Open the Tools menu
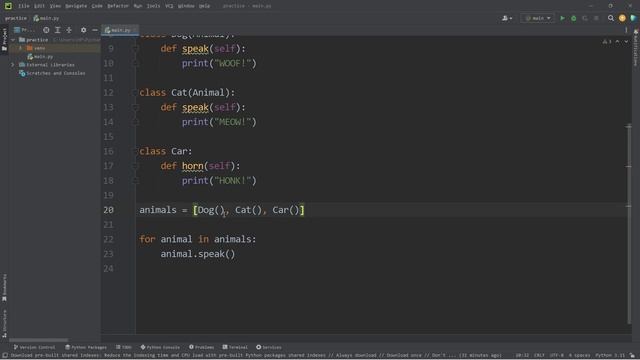 click(x=153, y=6)
